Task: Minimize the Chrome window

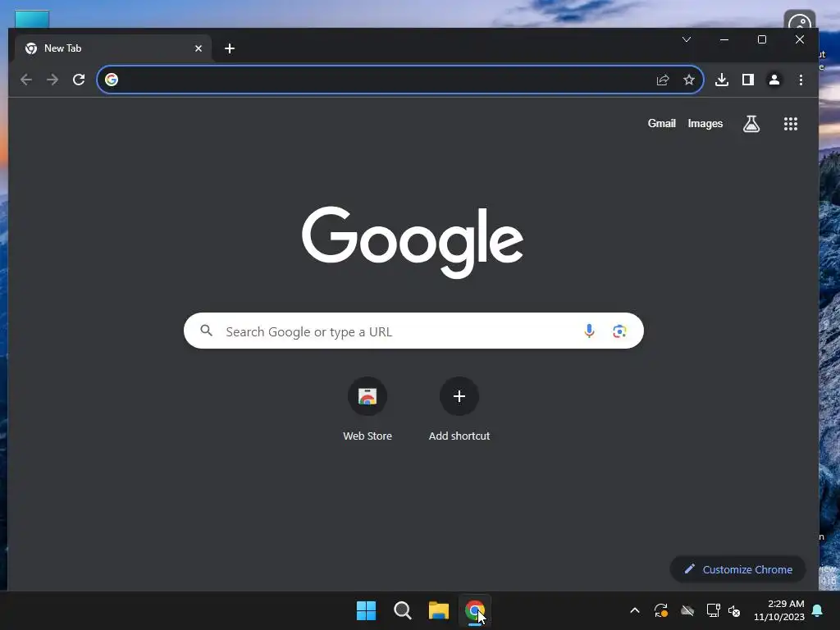Action: 724,39
